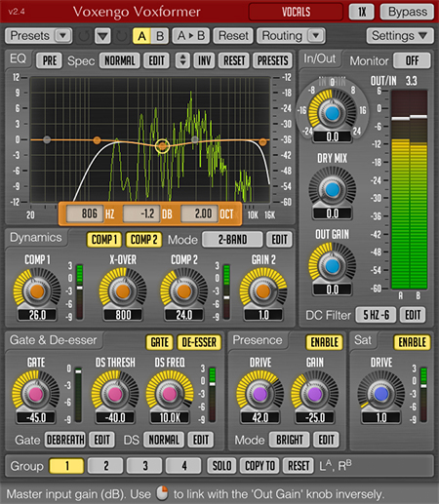This screenshot has height=504, width=439.
Task: Click the undo arrow icon
Action: 84,36
